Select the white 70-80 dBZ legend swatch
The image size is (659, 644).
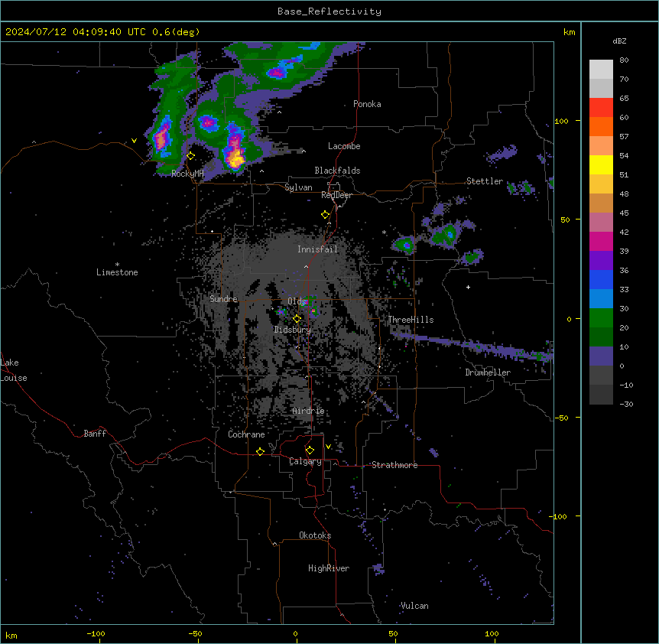tap(601, 70)
